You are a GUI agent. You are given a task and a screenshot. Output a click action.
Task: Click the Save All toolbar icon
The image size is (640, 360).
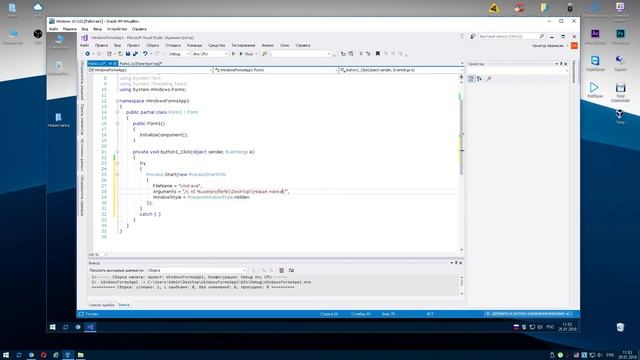pos(136,54)
